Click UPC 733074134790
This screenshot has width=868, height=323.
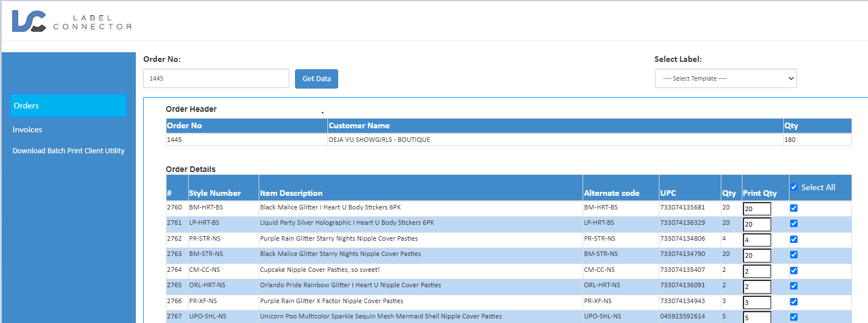(x=682, y=254)
